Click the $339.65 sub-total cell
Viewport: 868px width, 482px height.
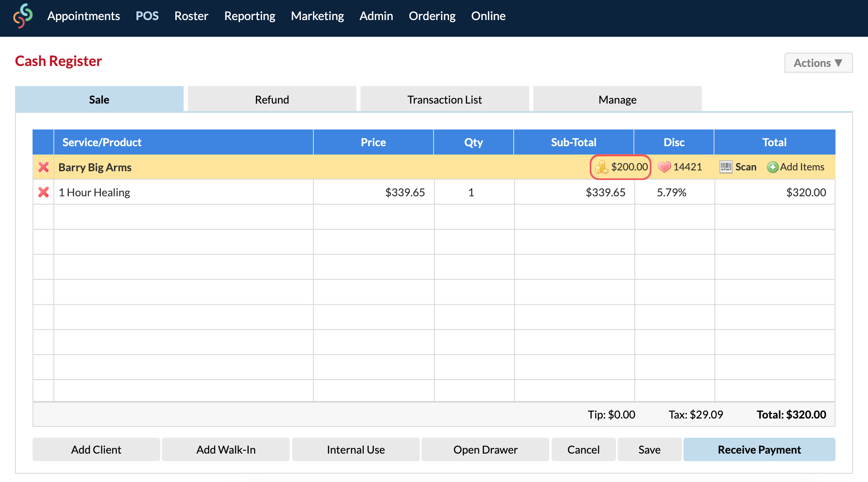pyautogui.click(x=574, y=192)
